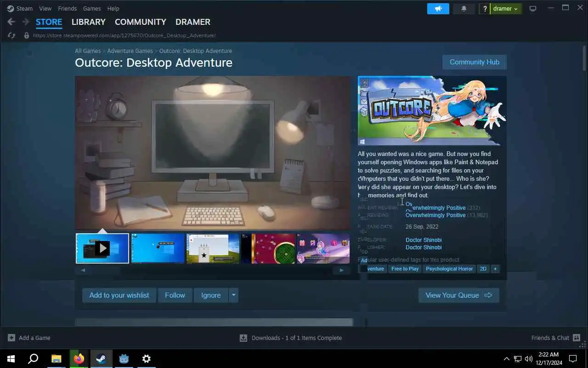
Task: Expand the Ignore options dropdown arrow
Action: [x=233, y=295]
